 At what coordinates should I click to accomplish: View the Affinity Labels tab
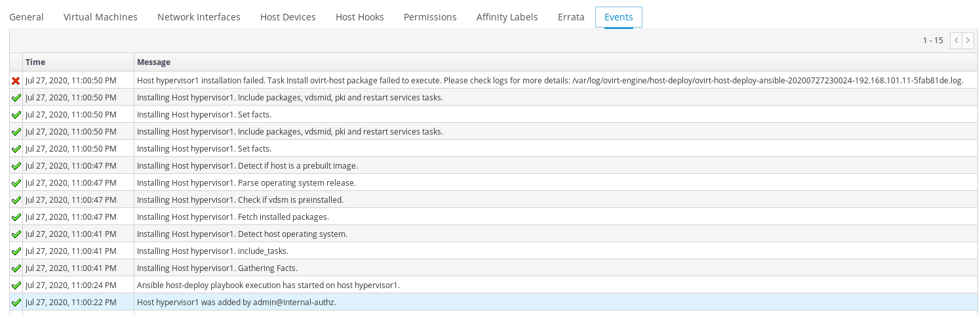pos(507,17)
